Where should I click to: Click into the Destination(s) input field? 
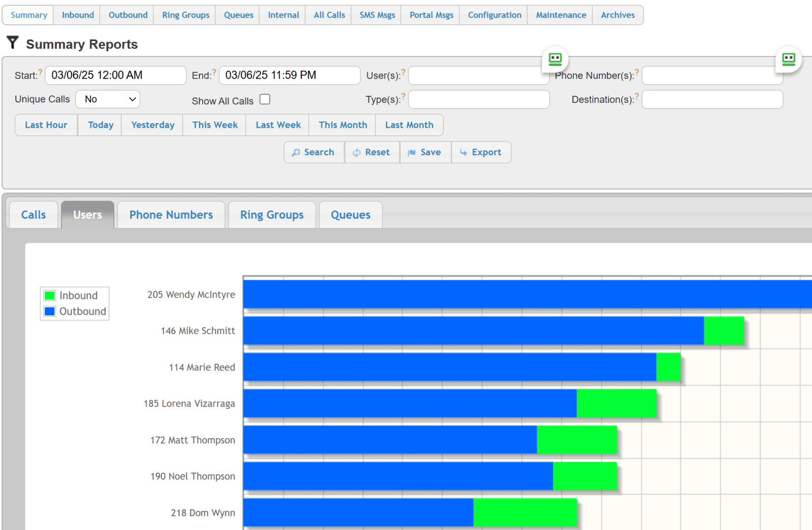tap(712, 99)
